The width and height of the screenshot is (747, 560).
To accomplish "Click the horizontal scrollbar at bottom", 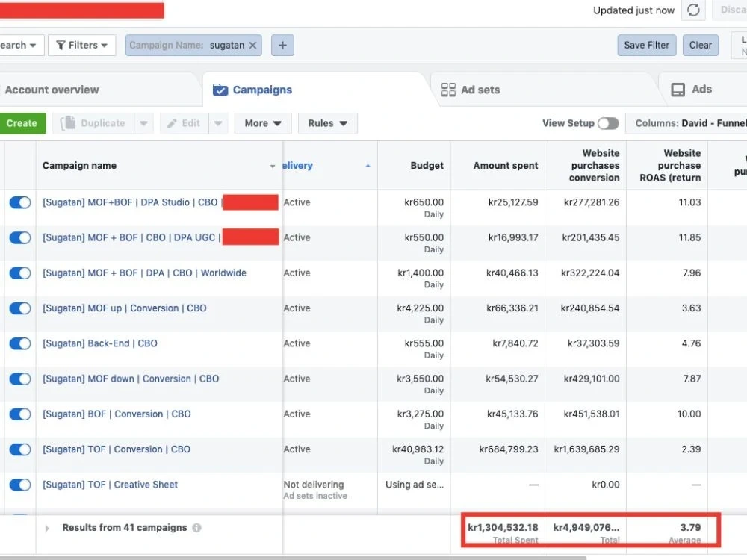I will (x=293, y=558).
